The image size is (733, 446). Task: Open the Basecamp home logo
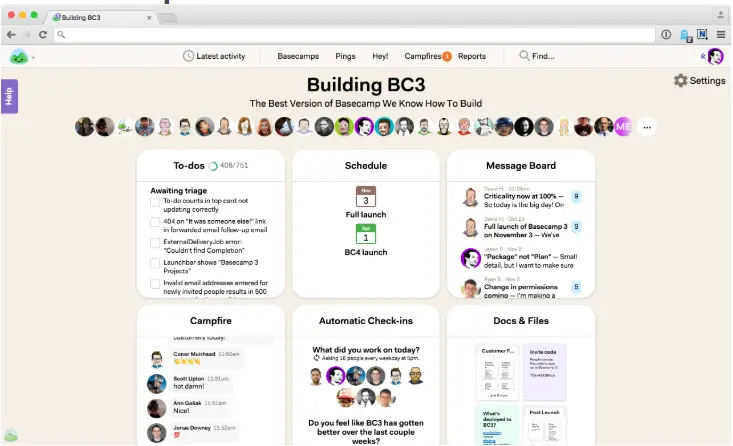pyautogui.click(x=19, y=57)
